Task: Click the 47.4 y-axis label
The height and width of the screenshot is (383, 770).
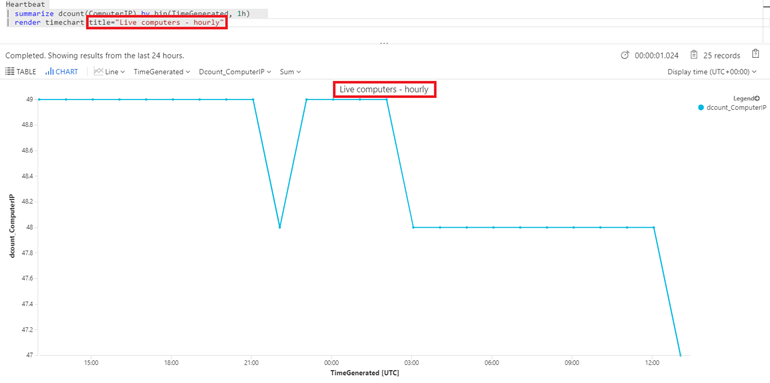Action: point(28,304)
